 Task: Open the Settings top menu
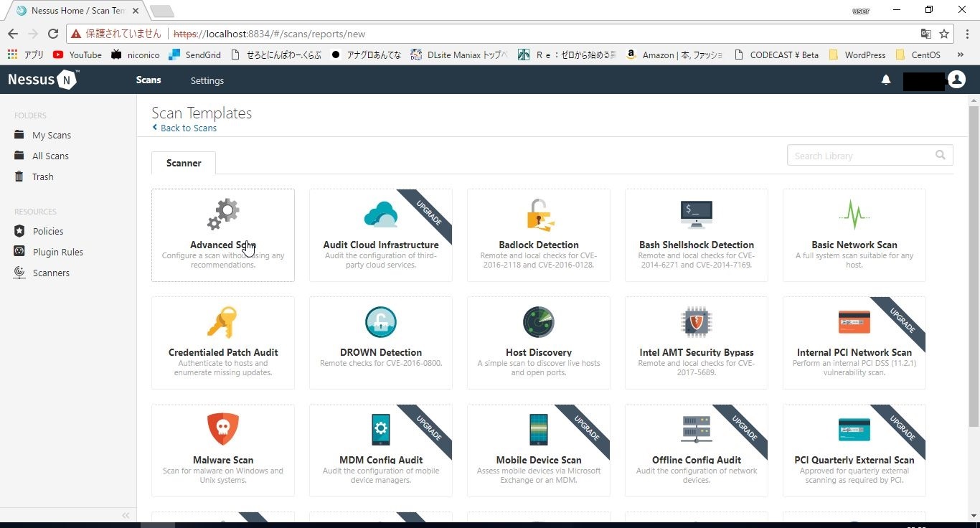pyautogui.click(x=207, y=80)
